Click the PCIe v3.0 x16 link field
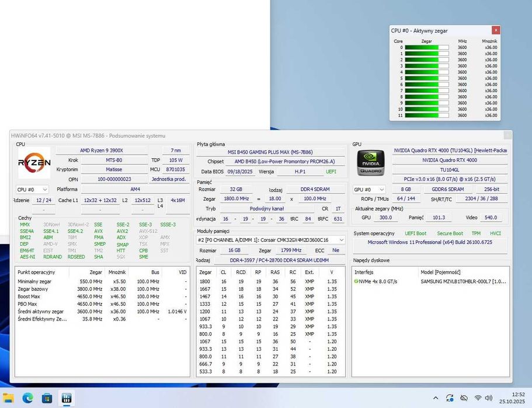Viewport: 532px width, 408px height. 450,179
